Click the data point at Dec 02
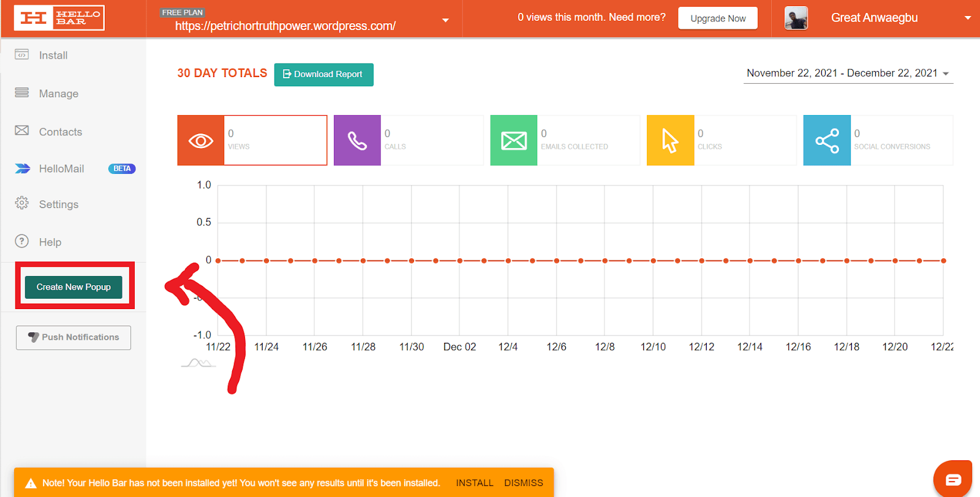Image resolution: width=980 pixels, height=497 pixels. (x=460, y=261)
